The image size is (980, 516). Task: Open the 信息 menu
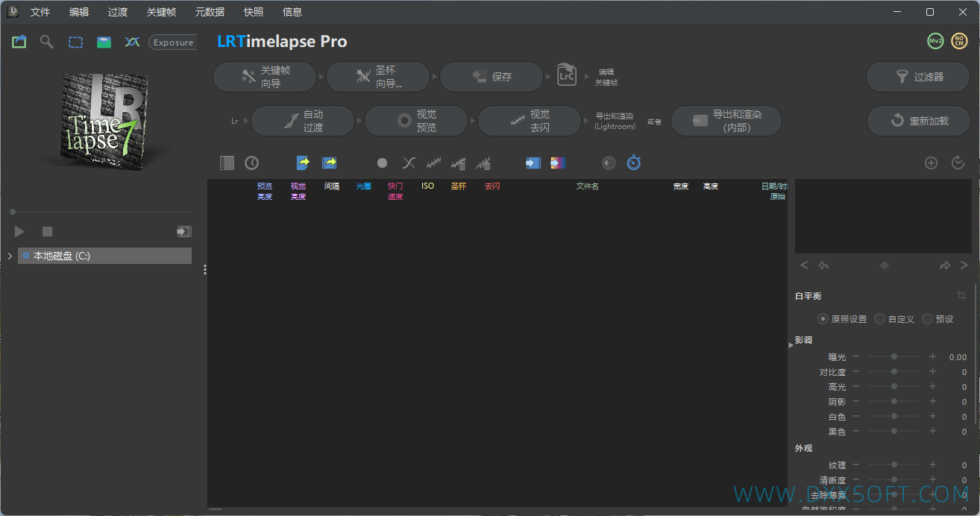point(292,12)
